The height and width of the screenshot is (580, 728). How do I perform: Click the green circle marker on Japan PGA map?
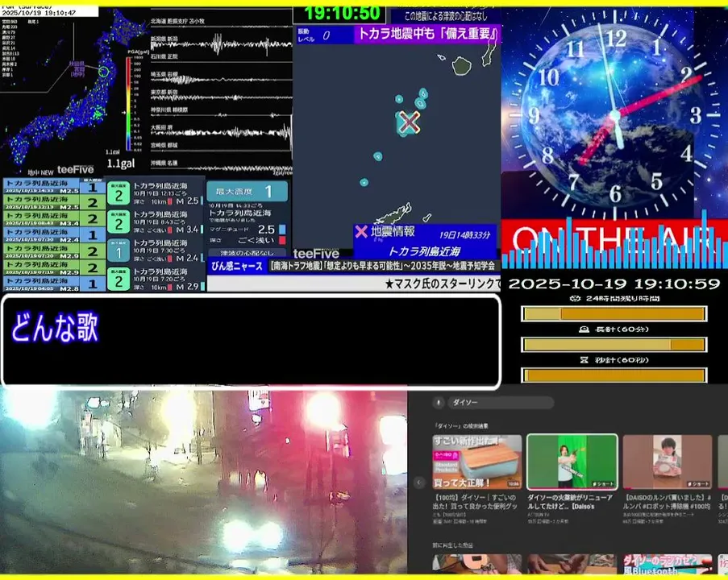104,72
